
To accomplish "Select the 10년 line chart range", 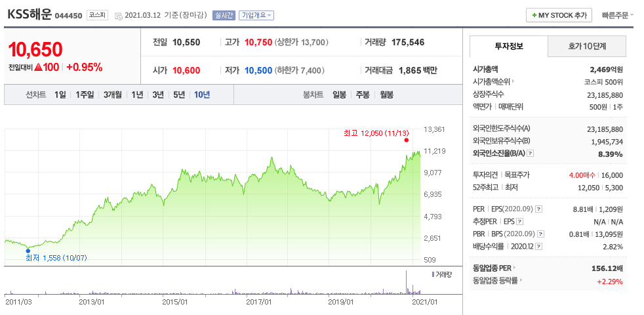I will (x=202, y=95).
